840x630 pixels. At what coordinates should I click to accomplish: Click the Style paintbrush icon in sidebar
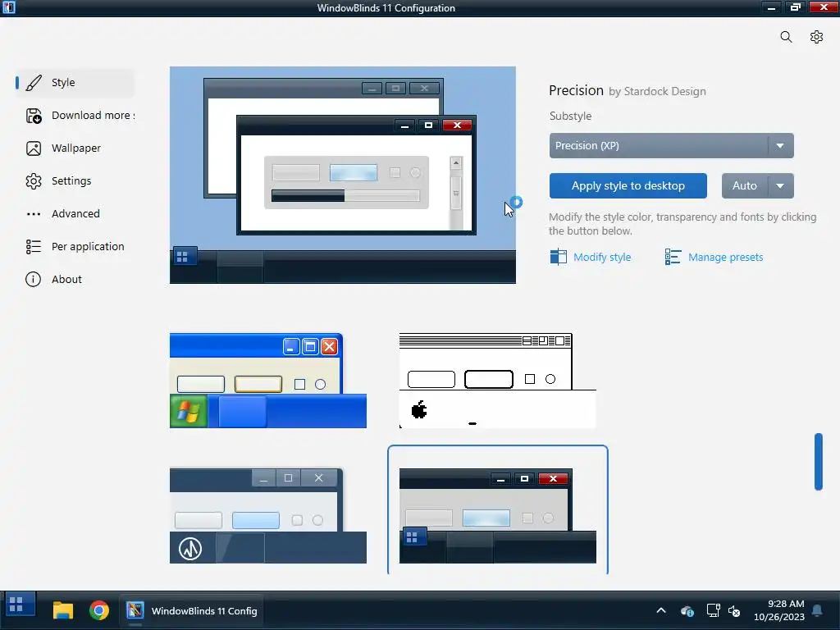(33, 83)
